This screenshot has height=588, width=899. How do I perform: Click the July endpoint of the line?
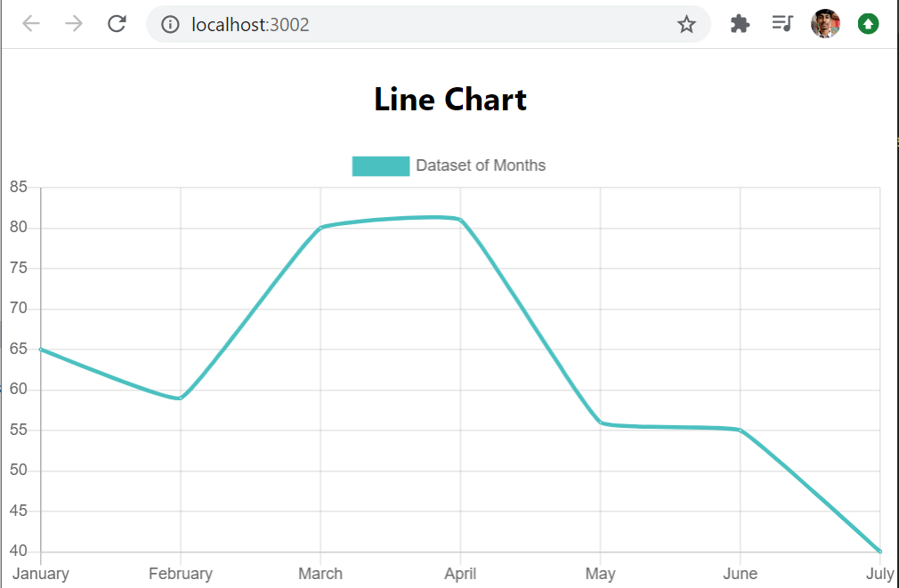click(879, 551)
